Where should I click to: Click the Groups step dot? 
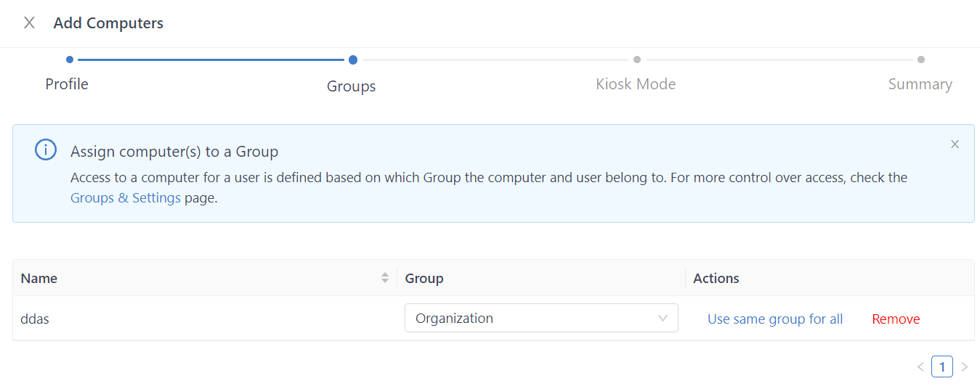352,60
